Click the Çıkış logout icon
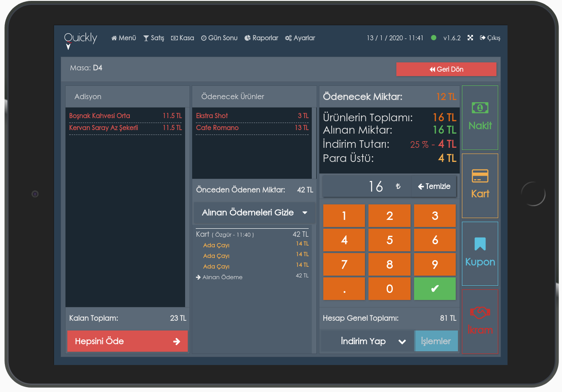 (x=483, y=38)
